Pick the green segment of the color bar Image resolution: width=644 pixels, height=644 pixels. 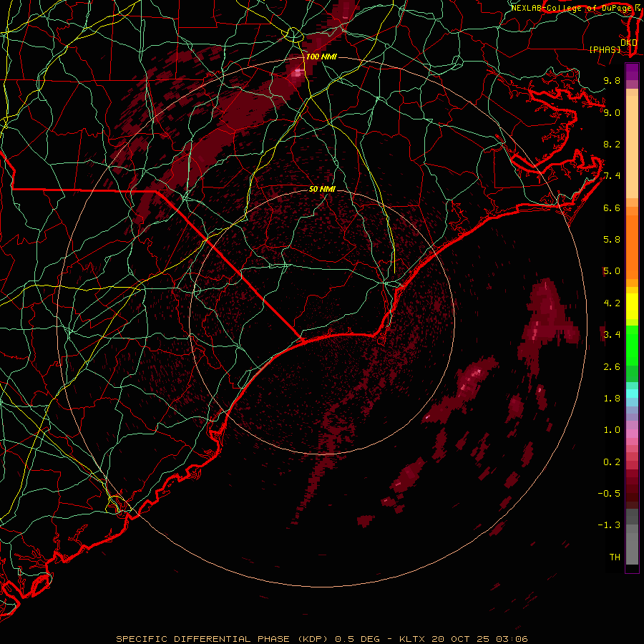pyautogui.click(x=632, y=346)
